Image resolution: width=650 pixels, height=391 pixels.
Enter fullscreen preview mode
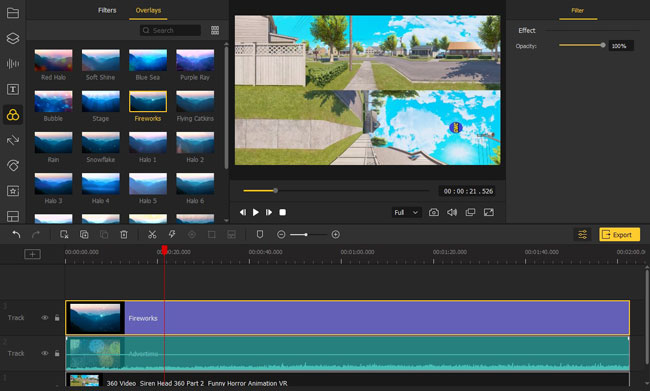click(x=489, y=212)
